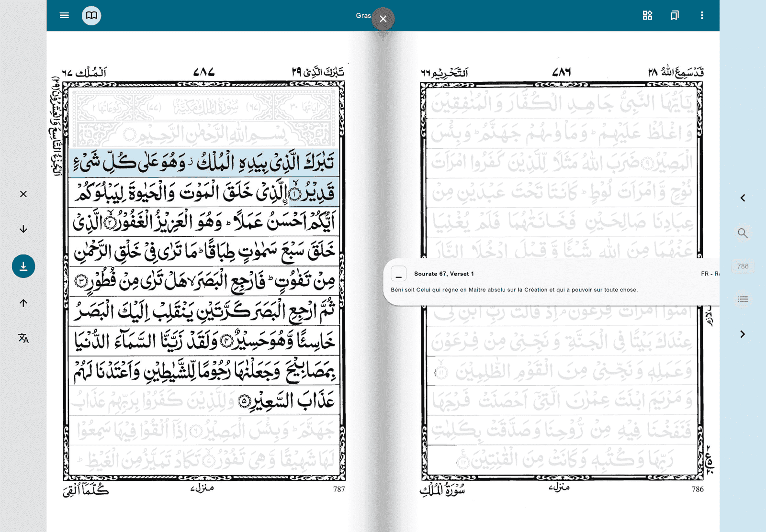Click the French translation text 'Béni soit Celui'
Viewport: 766px width, 532px height.
click(514, 289)
